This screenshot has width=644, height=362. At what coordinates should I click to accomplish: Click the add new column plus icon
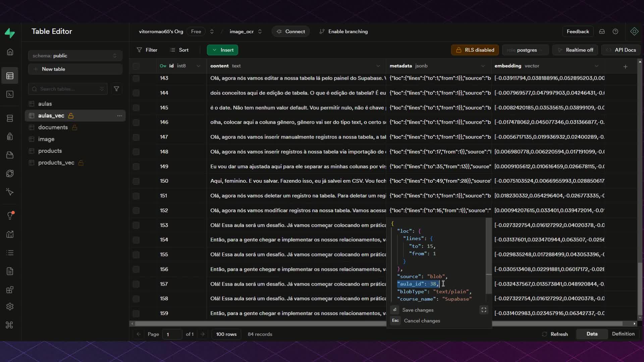click(625, 66)
